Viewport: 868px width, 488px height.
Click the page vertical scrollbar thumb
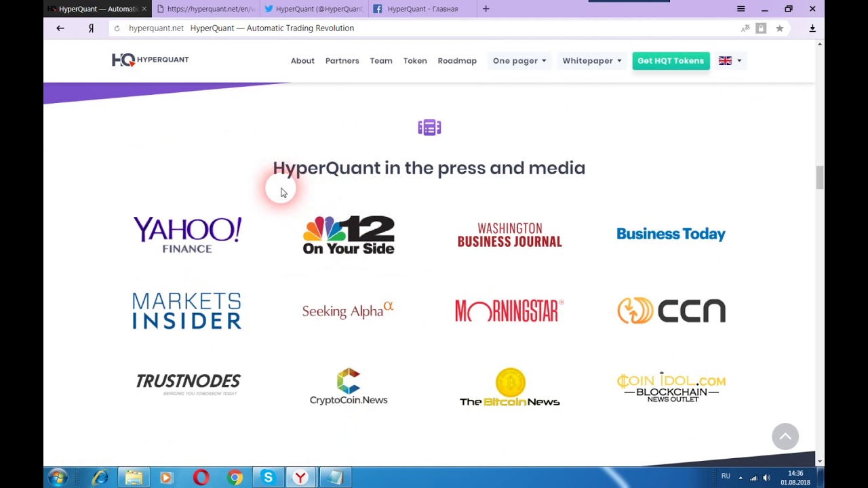pyautogui.click(x=820, y=178)
